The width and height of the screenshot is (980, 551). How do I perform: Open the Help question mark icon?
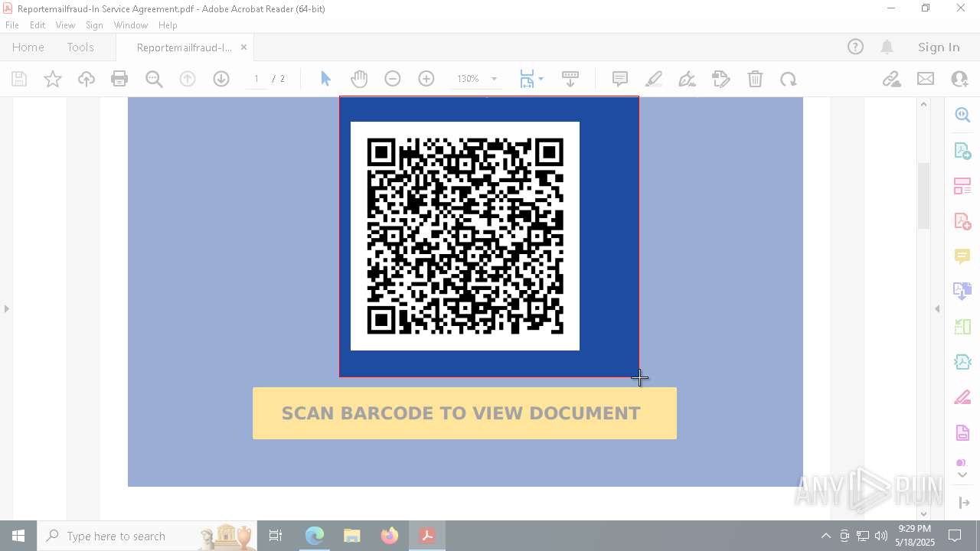855,47
